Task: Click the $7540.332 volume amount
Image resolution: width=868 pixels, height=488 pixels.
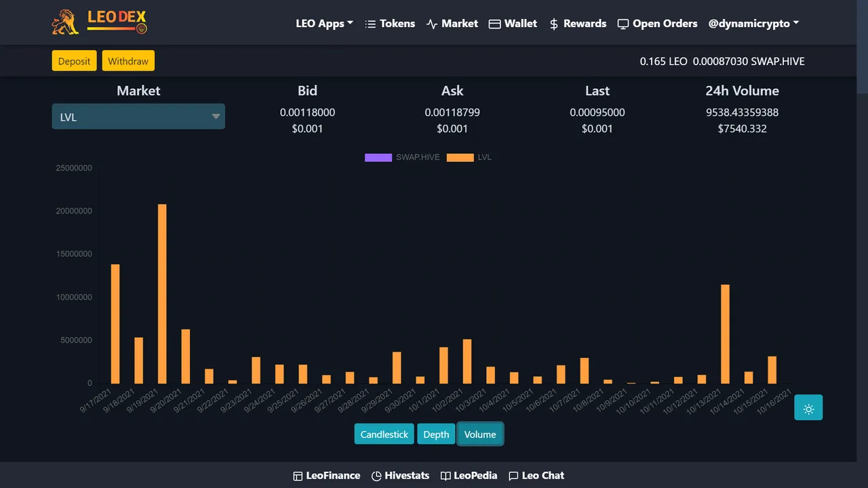Action: pos(742,129)
